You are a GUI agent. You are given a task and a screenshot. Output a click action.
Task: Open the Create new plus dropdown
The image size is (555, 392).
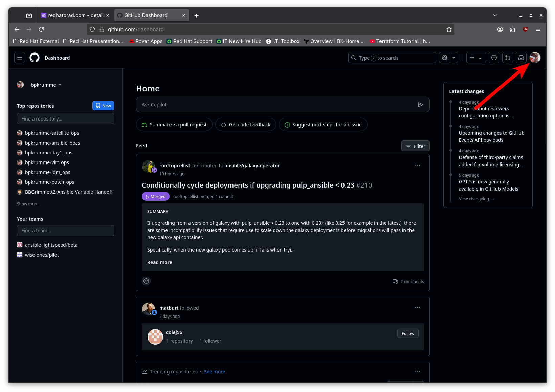(476, 58)
